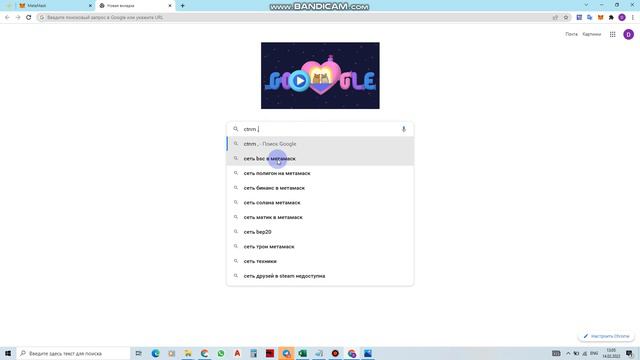Open the Chrome three-dot menu
This screenshot has width=640, height=360.
click(633, 18)
